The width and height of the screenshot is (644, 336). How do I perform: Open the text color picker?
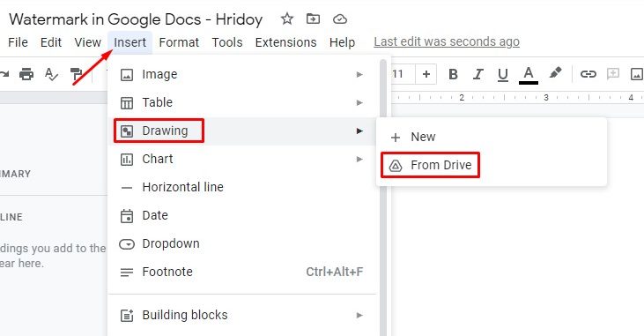(x=529, y=76)
